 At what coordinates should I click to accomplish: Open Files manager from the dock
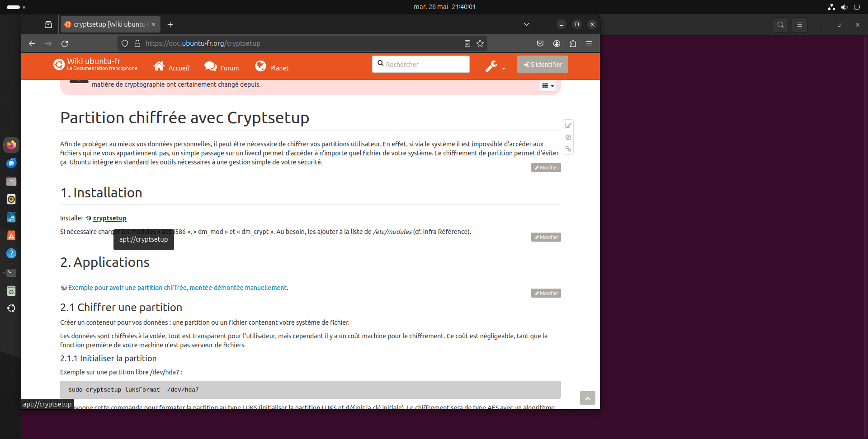11,181
